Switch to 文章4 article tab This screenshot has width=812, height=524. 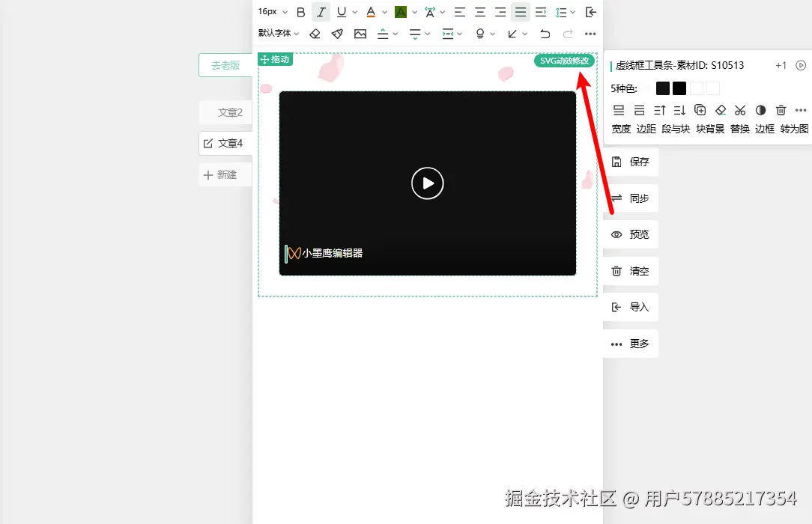(225, 143)
